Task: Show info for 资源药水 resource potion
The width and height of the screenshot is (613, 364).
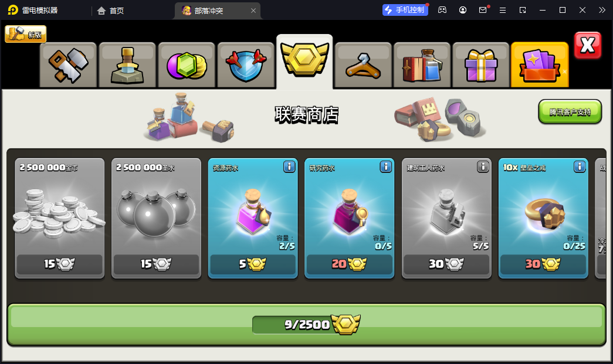Action: (x=289, y=167)
